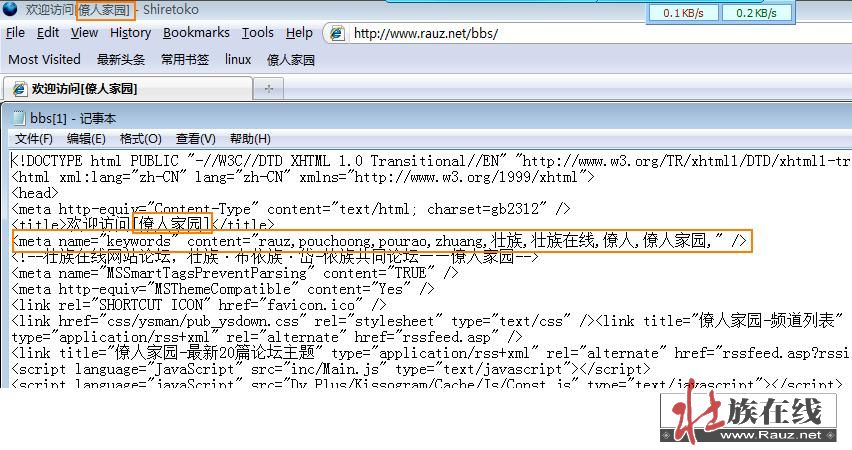Click the Notepad icon of bbs[1] window

tap(18, 118)
